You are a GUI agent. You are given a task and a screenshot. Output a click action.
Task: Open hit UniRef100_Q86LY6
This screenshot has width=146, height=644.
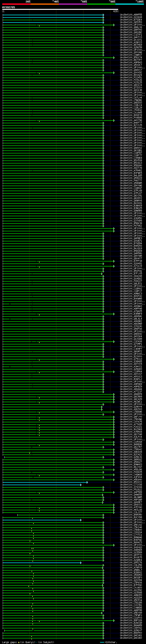(131, 27)
